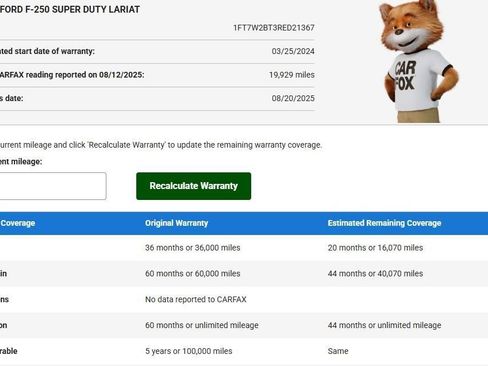Click the Coverage column header

(x=17, y=223)
